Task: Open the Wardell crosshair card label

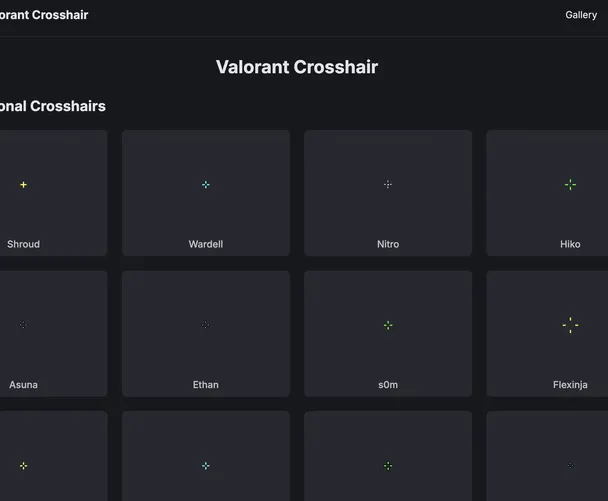Action: point(206,244)
